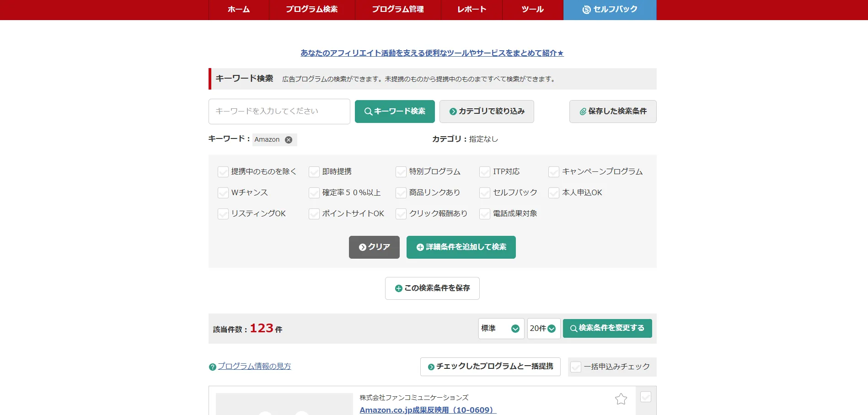Select the ツール navigation item
The image size is (868, 415).
[x=533, y=10]
